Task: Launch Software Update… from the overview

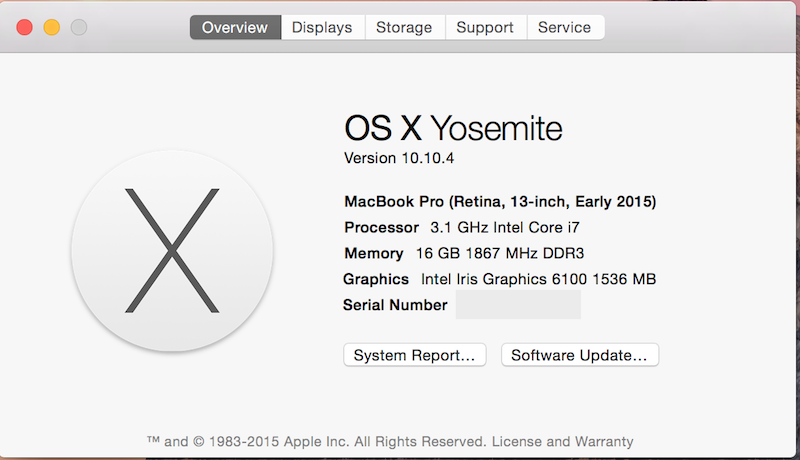Action: coord(580,355)
